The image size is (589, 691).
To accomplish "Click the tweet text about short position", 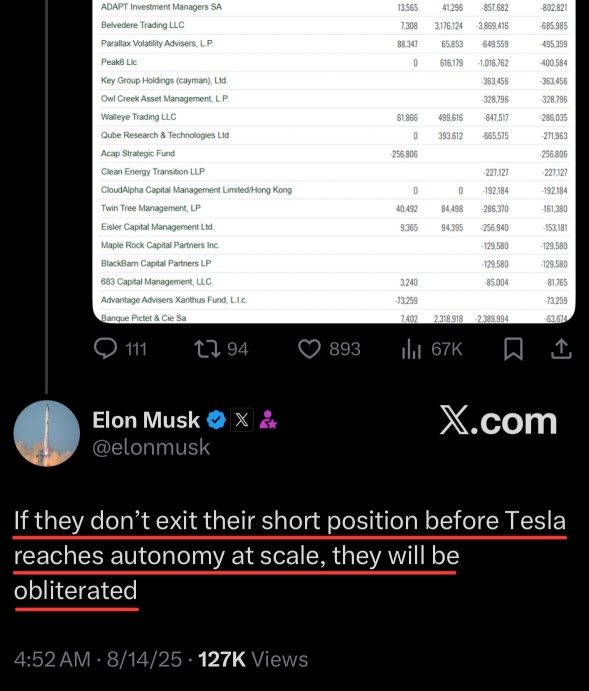I will pyautogui.click(x=289, y=555).
